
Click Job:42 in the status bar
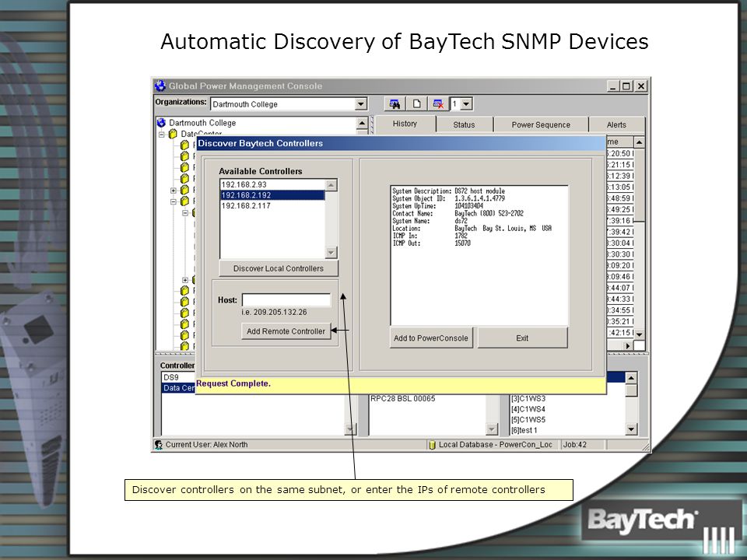[x=575, y=445]
